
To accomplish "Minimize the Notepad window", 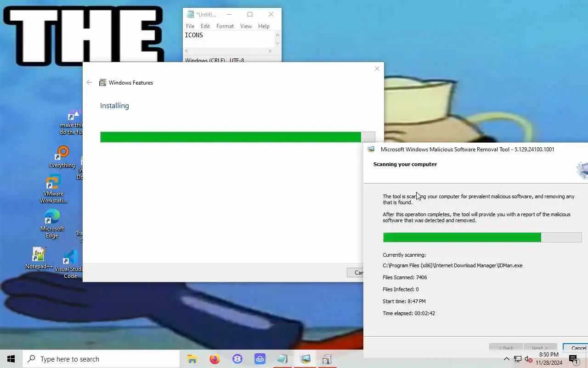I will point(229,14).
